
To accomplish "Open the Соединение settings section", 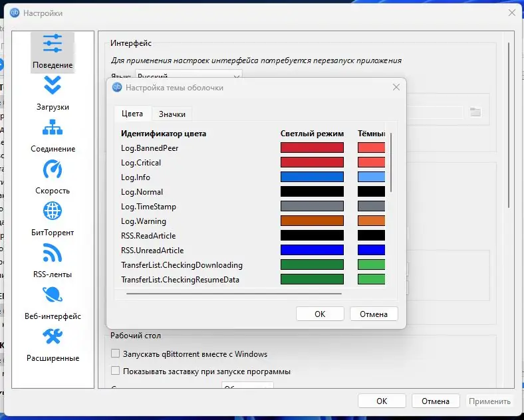I will 53,136.
